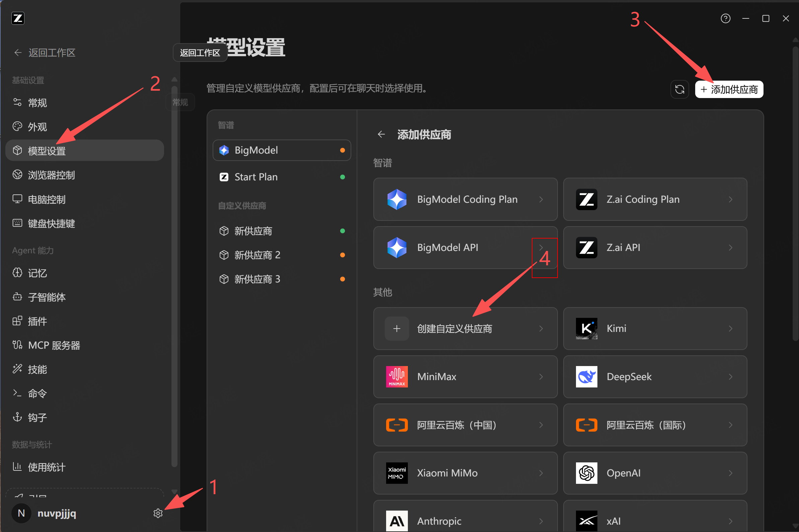Expand the Z.ai API chevron
The width and height of the screenshot is (799, 532).
730,247
